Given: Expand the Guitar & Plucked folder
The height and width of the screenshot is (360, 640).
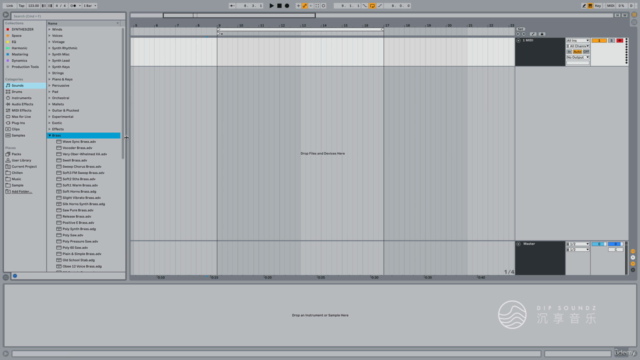Looking at the screenshot, I should pos(50,110).
